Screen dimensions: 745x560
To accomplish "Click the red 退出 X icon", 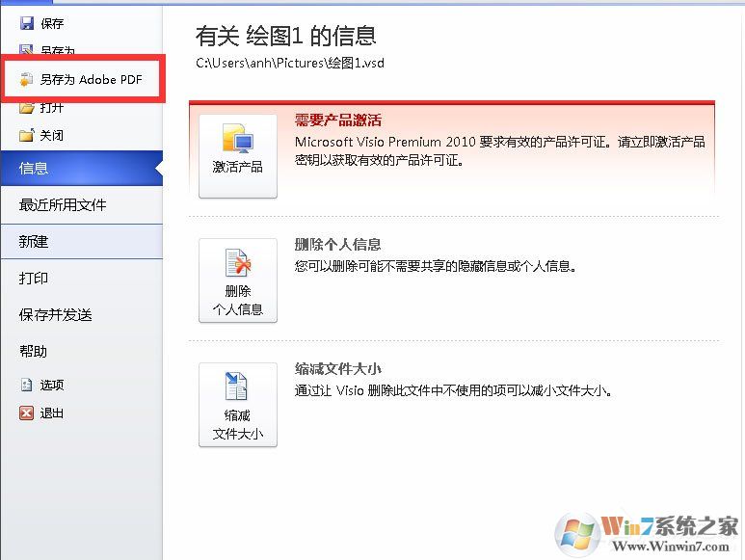I will [27, 413].
